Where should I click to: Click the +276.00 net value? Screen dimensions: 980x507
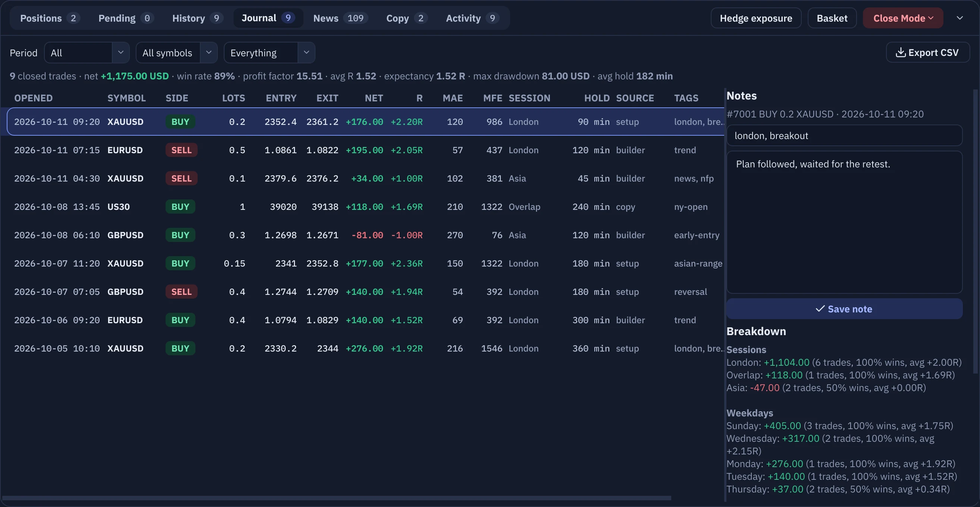(364, 349)
